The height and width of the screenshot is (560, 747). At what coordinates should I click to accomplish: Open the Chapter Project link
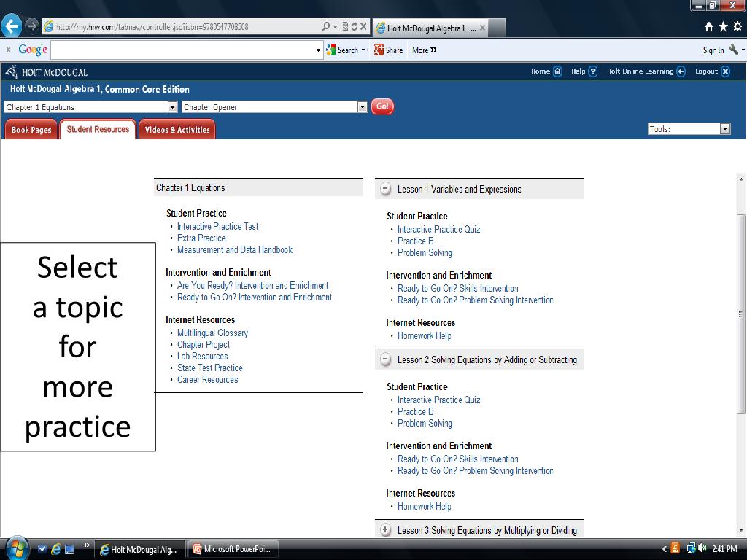tap(204, 344)
